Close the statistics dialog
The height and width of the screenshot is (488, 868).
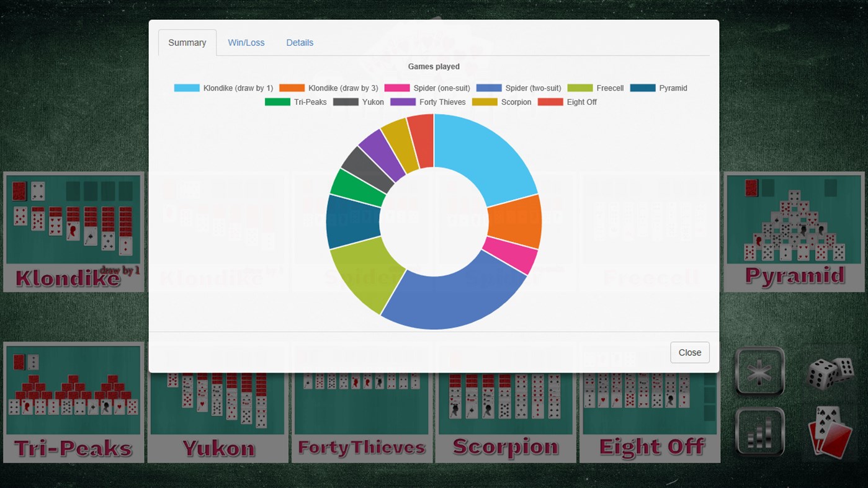(689, 352)
